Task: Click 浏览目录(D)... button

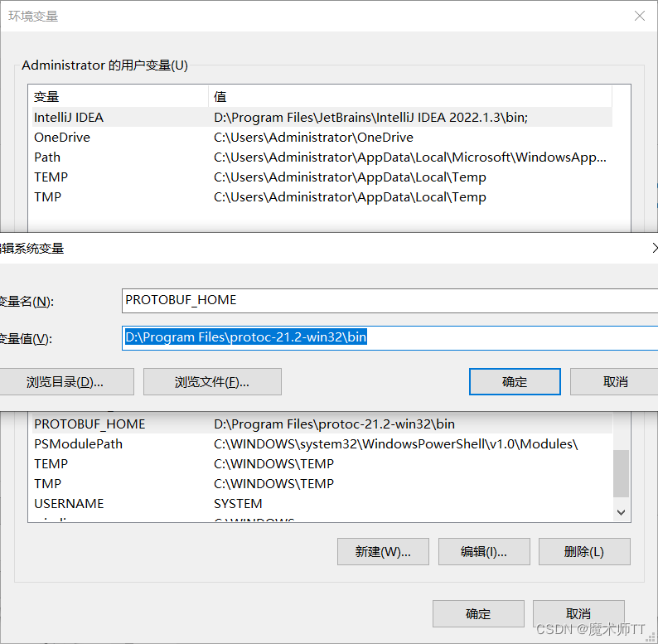Action: pos(65,382)
